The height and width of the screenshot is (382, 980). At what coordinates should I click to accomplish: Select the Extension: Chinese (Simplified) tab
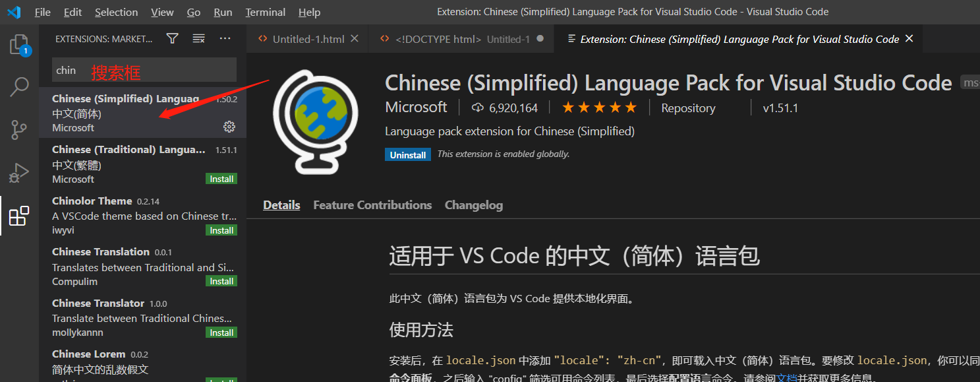(739, 39)
